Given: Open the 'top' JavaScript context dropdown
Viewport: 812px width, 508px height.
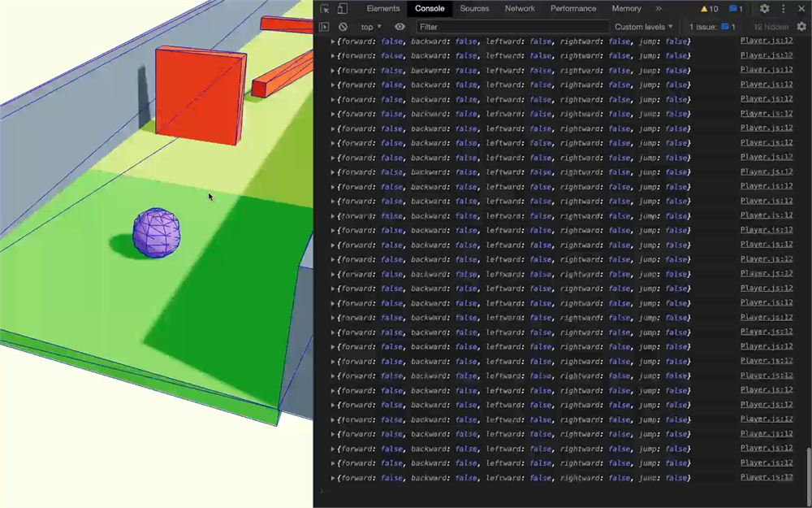Looking at the screenshot, I should (371, 27).
